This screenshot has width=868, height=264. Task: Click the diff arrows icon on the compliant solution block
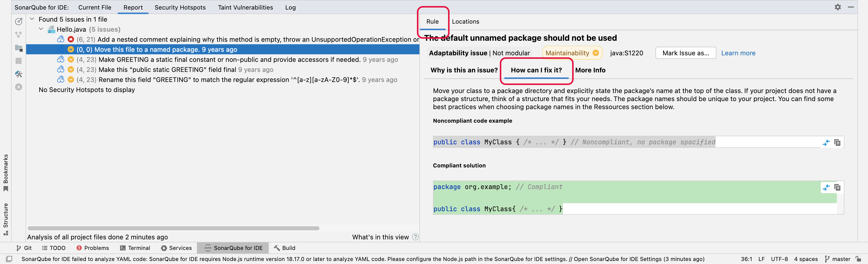point(826,188)
